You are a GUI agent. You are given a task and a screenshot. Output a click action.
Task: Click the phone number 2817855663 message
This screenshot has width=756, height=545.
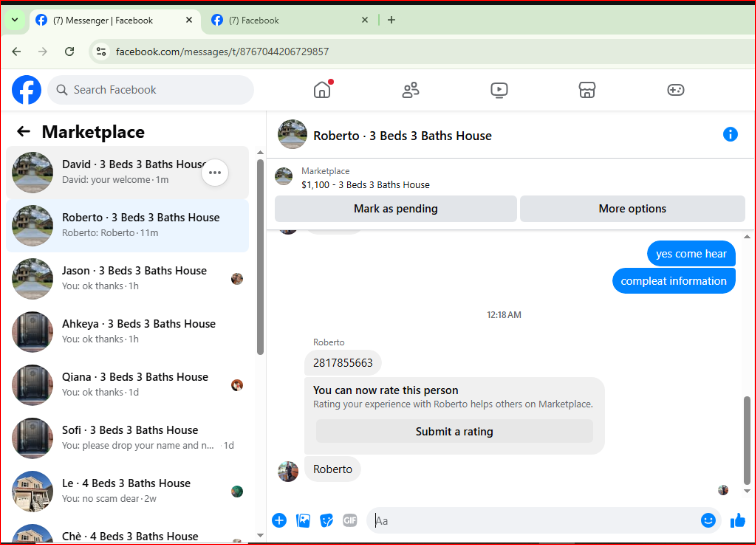[343, 363]
